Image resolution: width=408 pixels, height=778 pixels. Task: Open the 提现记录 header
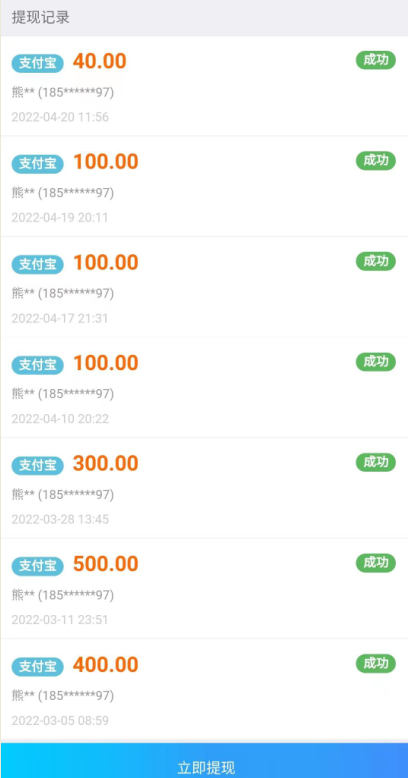click(x=41, y=18)
